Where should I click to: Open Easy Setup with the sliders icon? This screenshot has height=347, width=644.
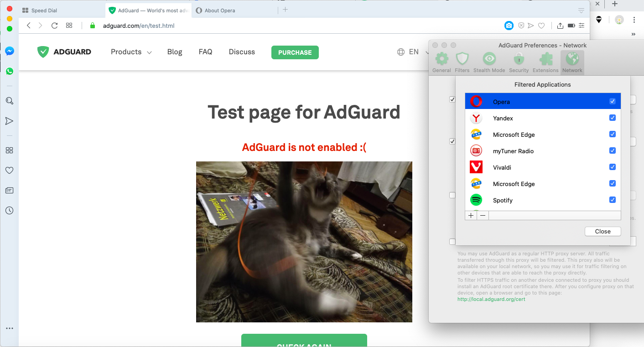coord(582,26)
